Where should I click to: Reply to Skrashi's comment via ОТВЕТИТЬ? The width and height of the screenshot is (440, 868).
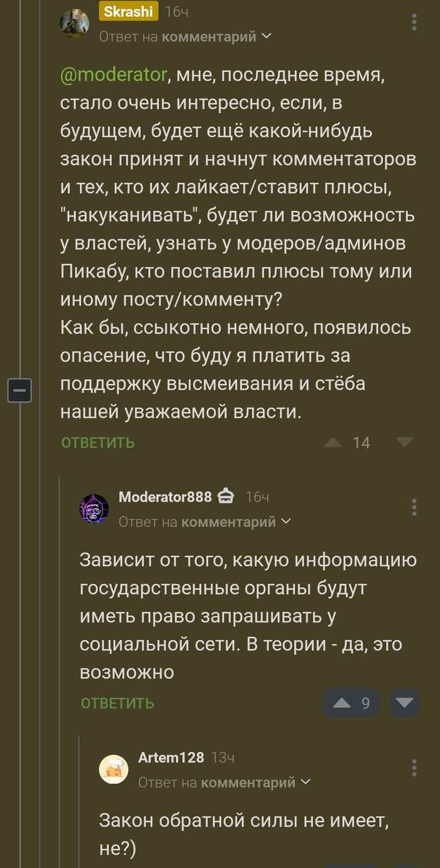[98, 443]
